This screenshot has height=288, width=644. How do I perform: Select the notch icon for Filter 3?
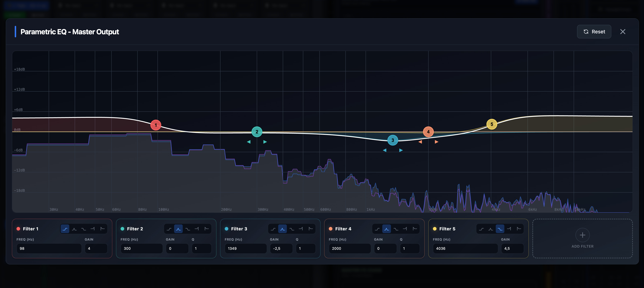[x=301, y=229]
